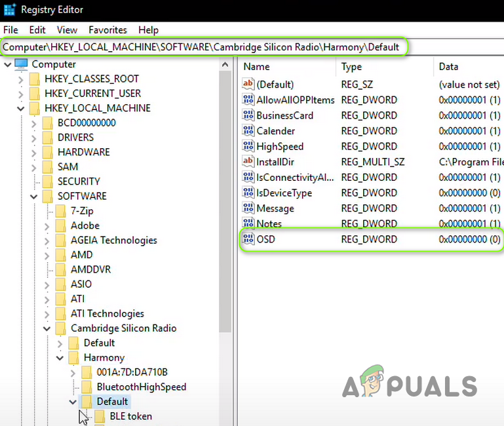Click the DWORD icon beside OSD
504x426 pixels.
[x=248, y=239]
